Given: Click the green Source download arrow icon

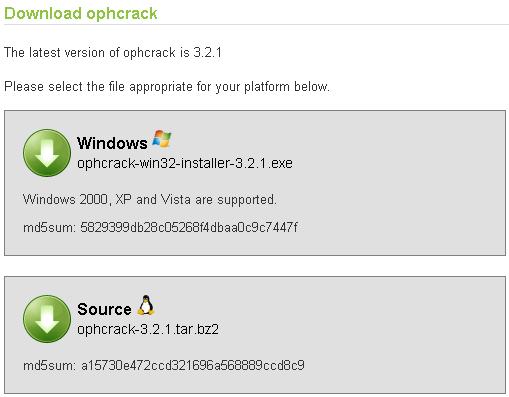Looking at the screenshot, I should pyautogui.click(x=47, y=319).
